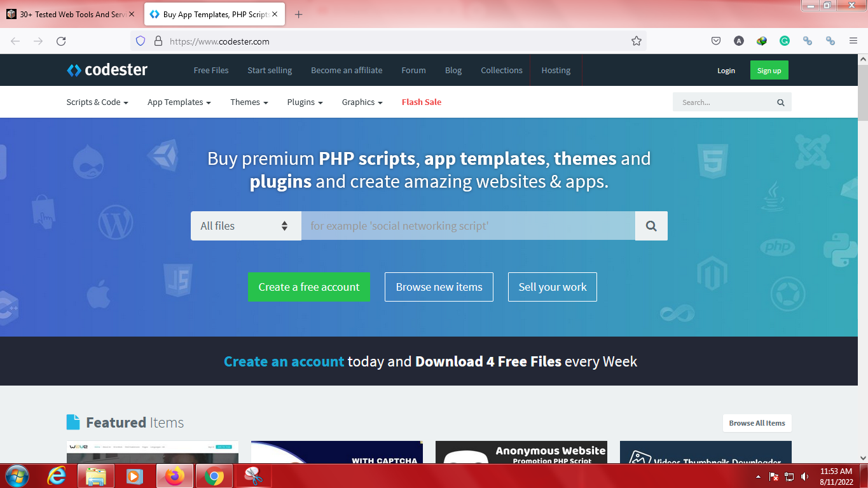The width and height of the screenshot is (868, 488).
Task: Click the codester logo
Action: (x=107, y=70)
